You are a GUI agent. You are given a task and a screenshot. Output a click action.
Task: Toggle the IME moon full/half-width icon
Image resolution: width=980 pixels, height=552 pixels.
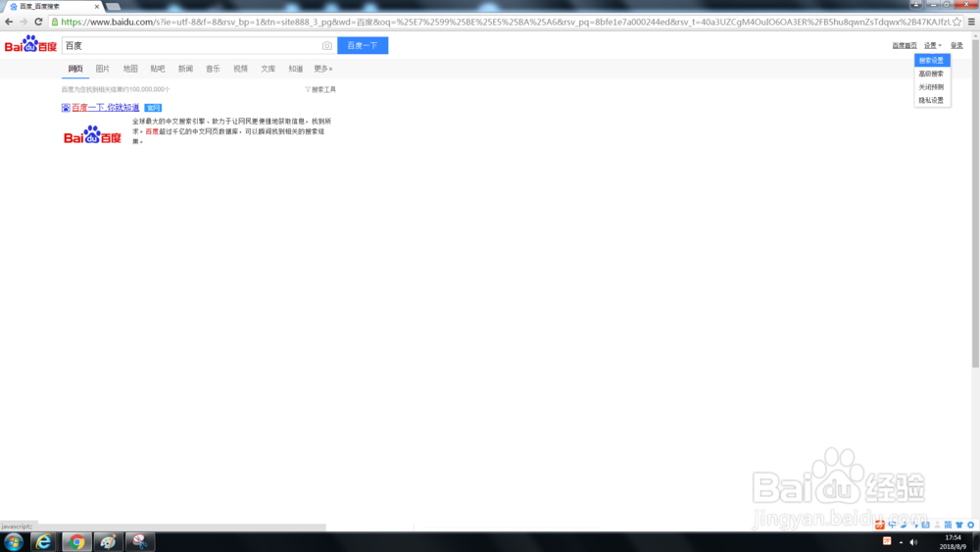pyautogui.click(x=904, y=525)
